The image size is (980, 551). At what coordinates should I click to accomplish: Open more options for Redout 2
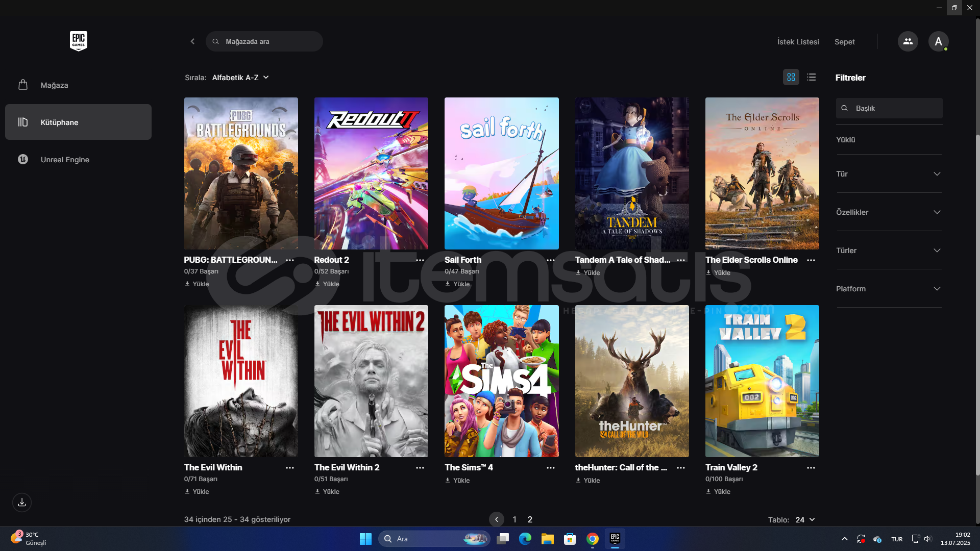pyautogui.click(x=420, y=260)
